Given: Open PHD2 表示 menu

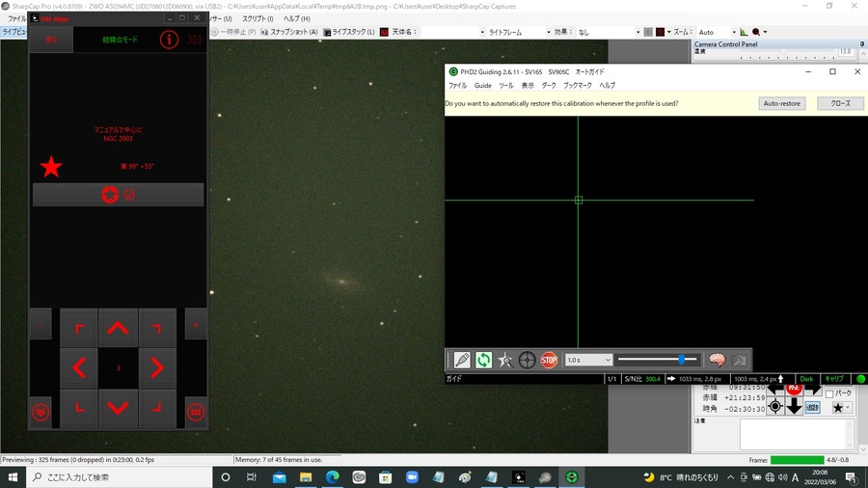Looking at the screenshot, I should [528, 85].
